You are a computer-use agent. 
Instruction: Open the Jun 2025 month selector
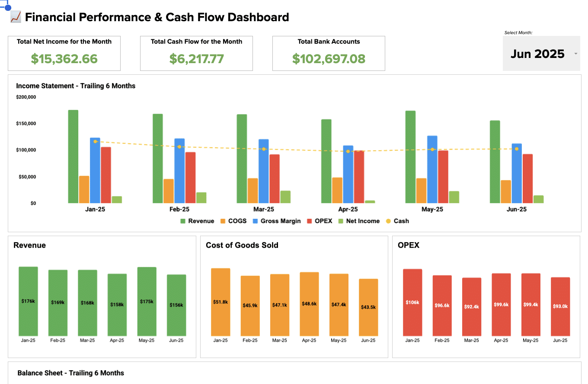(x=538, y=54)
